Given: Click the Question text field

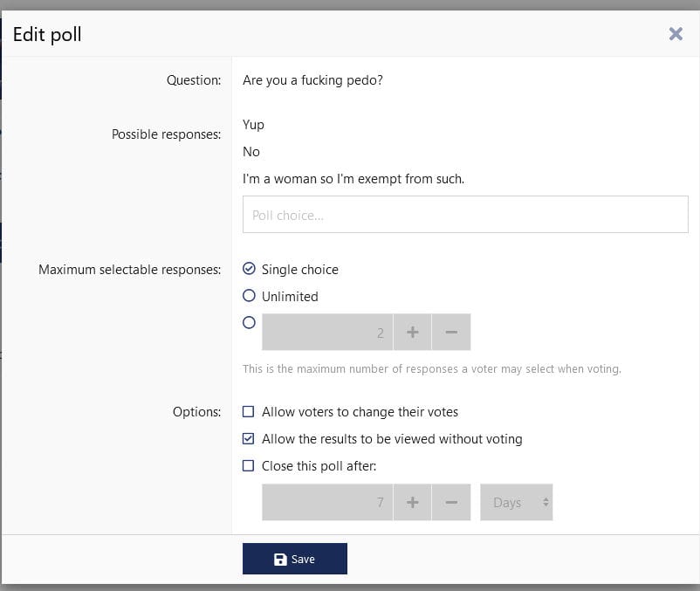Looking at the screenshot, I should (x=312, y=80).
